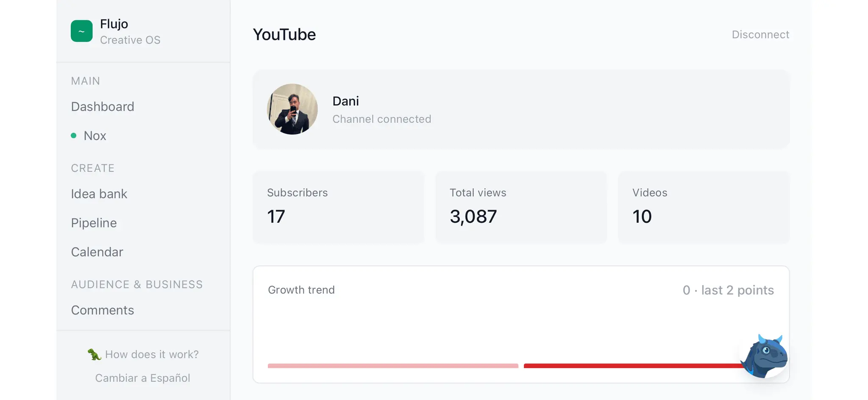Click the green Flujo logo icon
Screen dimensions: 868x400
[81, 31]
